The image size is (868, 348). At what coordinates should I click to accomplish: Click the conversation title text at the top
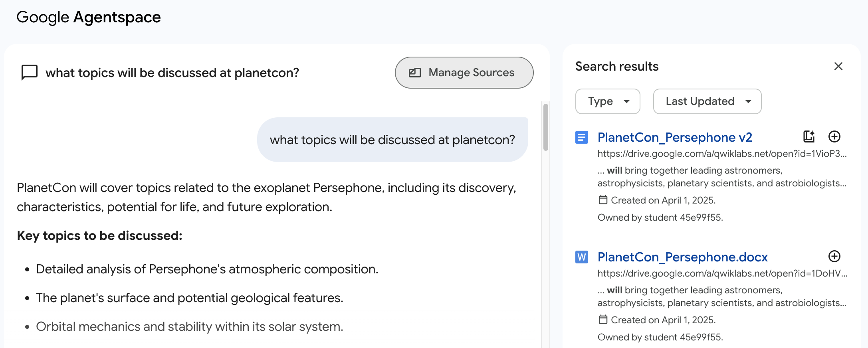click(x=172, y=73)
